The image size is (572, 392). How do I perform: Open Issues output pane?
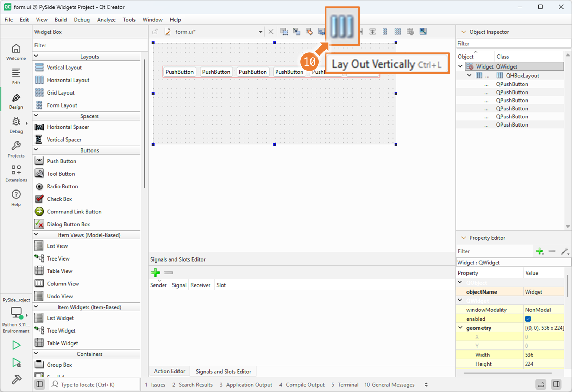(155, 385)
